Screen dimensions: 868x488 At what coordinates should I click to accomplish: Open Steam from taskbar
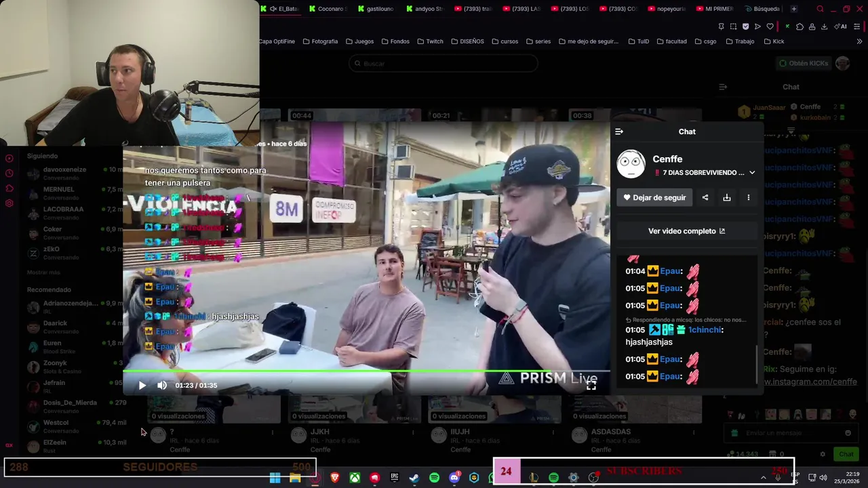click(x=414, y=478)
